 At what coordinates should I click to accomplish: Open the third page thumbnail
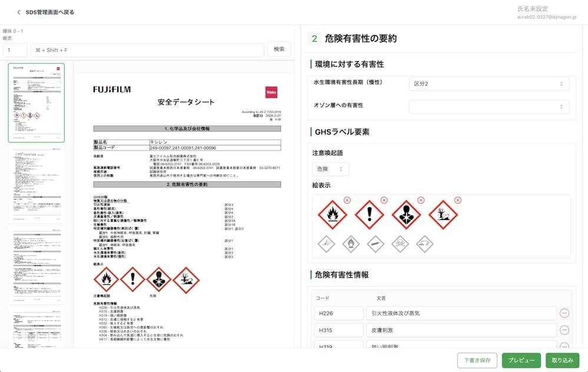click(36, 265)
